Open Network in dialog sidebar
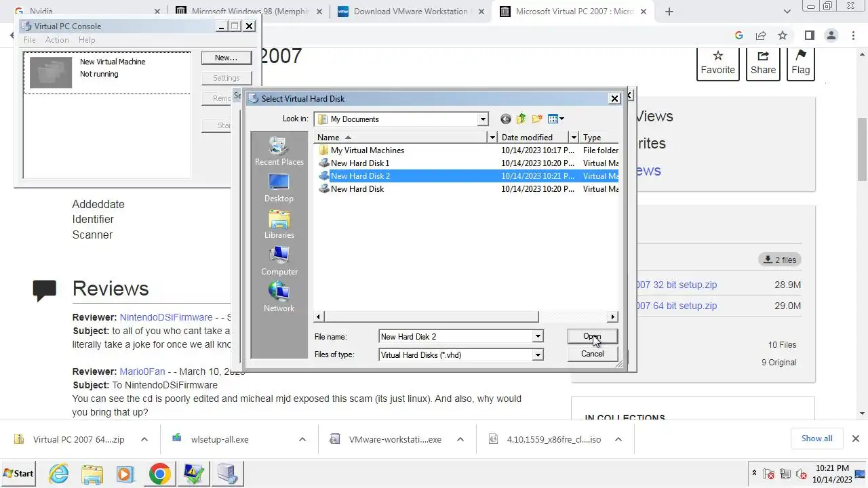This screenshot has height=488, width=868. coord(279,298)
